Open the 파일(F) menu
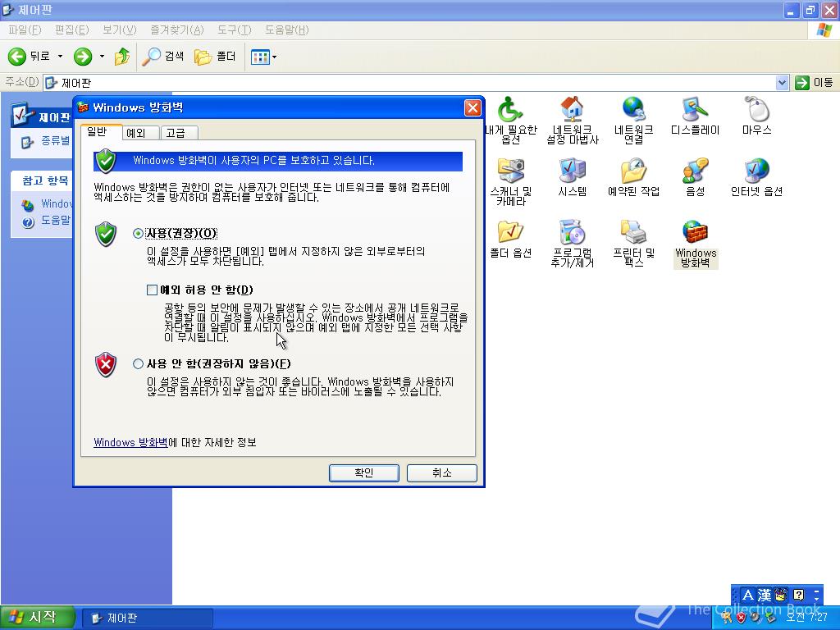 pyautogui.click(x=25, y=30)
